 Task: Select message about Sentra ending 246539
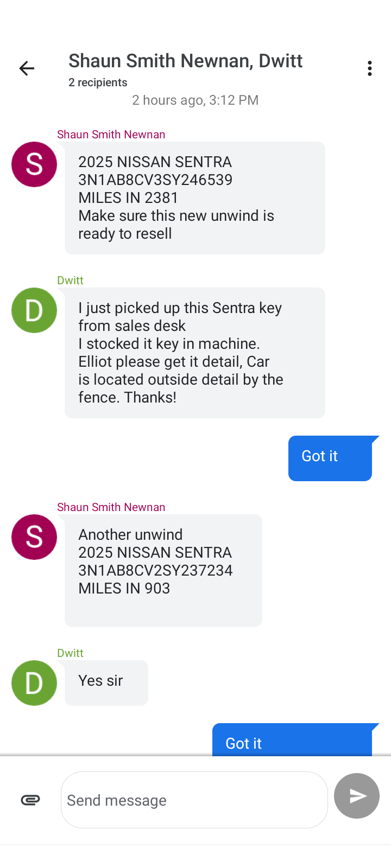[x=194, y=197]
